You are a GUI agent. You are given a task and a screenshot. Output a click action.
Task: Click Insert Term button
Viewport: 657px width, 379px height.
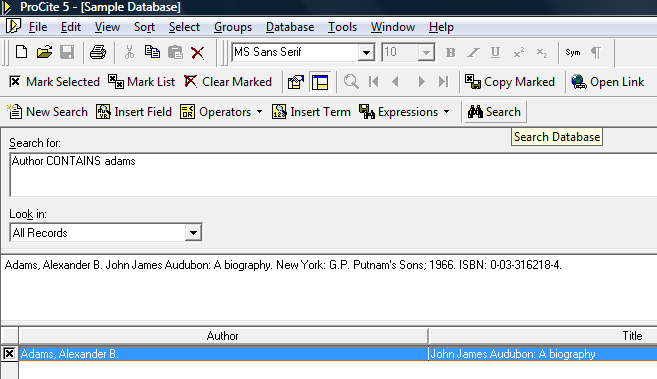[311, 112]
